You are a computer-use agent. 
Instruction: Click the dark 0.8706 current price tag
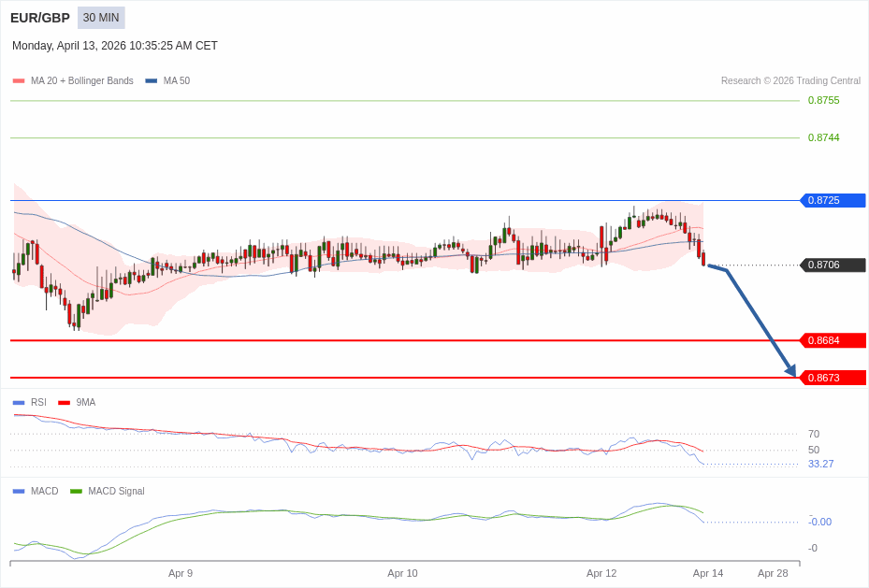pyautogui.click(x=832, y=265)
